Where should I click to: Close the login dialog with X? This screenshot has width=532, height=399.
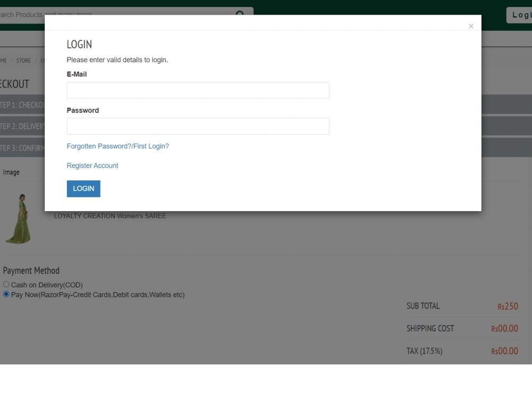tap(471, 26)
